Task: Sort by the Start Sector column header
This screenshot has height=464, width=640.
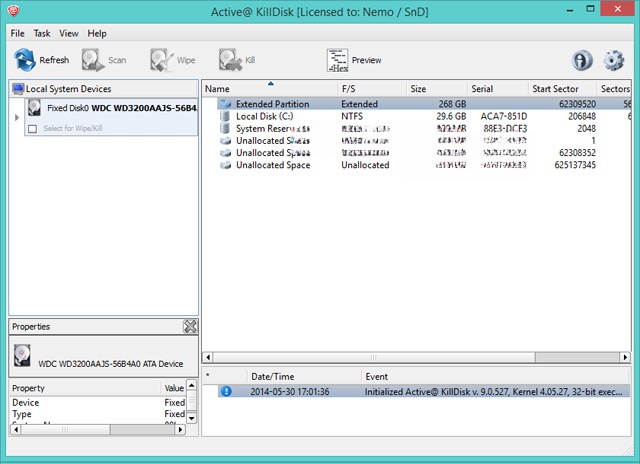Action: pyautogui.click(x=562, y=89)
